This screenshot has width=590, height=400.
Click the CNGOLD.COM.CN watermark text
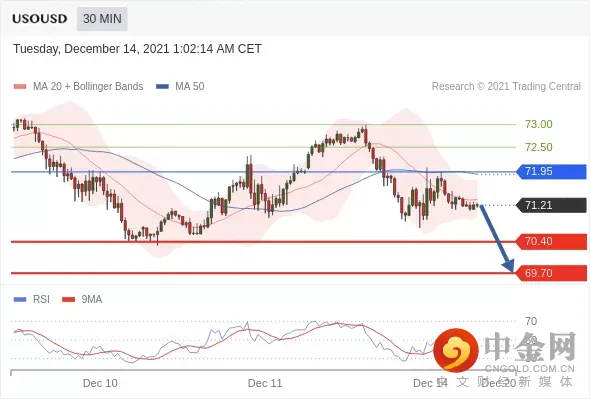(x=530, y=369)
